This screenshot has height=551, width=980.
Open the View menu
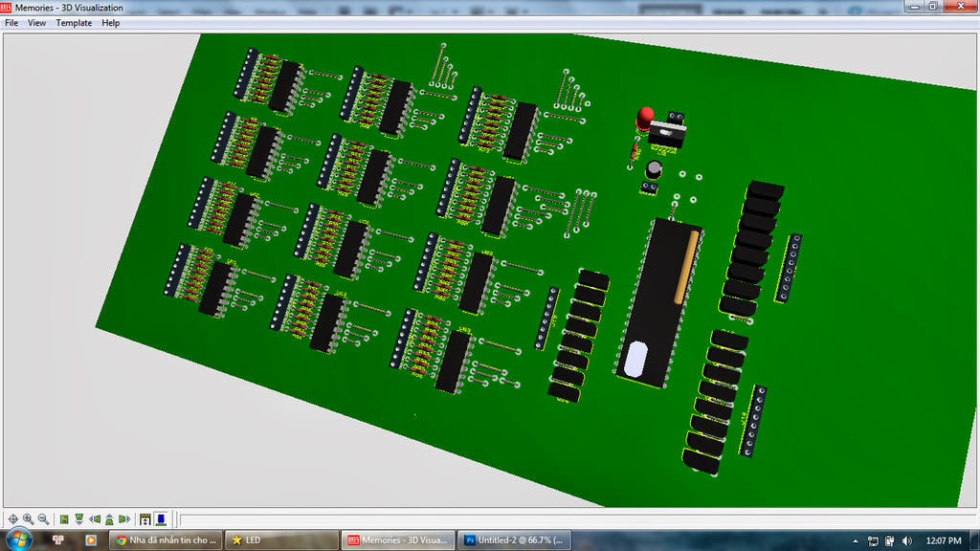click(x=37, y=23)
